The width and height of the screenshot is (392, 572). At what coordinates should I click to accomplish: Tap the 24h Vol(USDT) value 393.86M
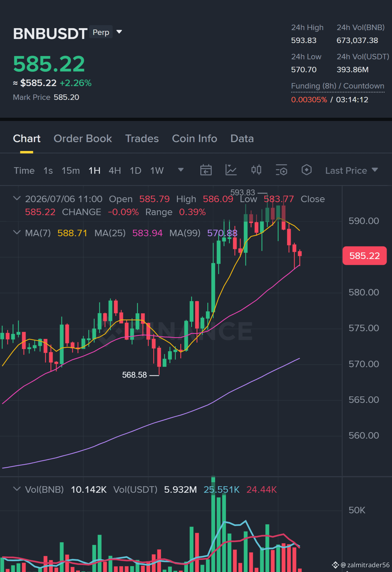tap(353, 70)
